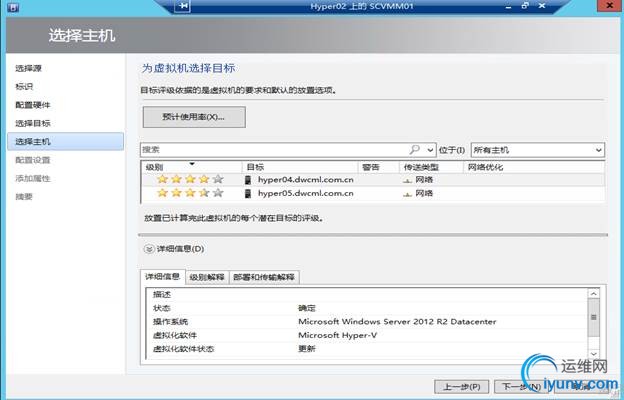This screenshot has width=624, height=400.
Task: Click the host icon beside hyper04.dwcml.com.cn
Action: (248, 180)
